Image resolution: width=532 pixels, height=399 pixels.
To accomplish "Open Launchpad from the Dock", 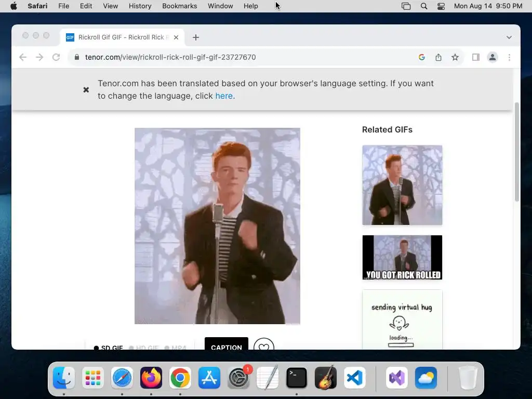I will [x=93, y=378].
